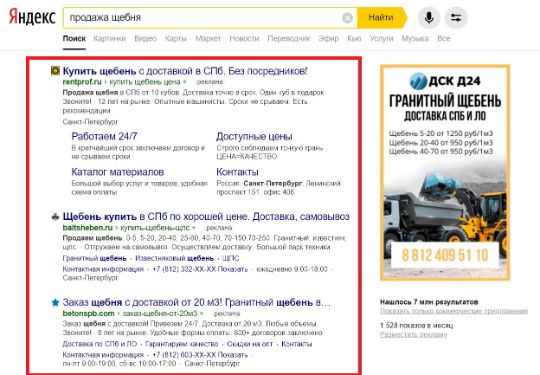Open the Услуги tab

[381, 39]
